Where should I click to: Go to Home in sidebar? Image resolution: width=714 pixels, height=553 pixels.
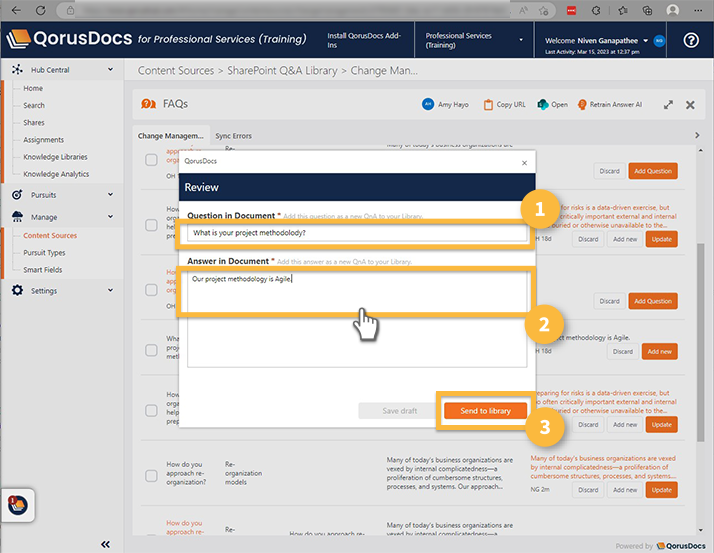[x=33, y=88]
